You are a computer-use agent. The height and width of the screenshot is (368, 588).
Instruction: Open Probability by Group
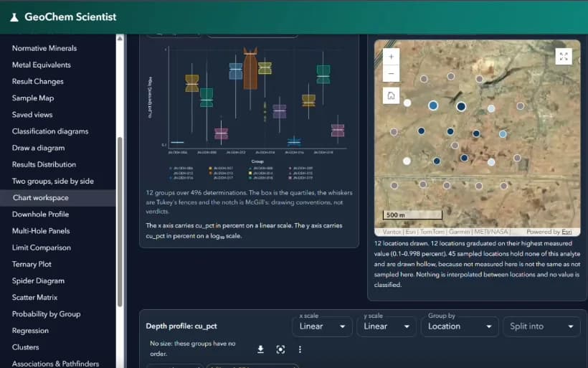[46, 314]
